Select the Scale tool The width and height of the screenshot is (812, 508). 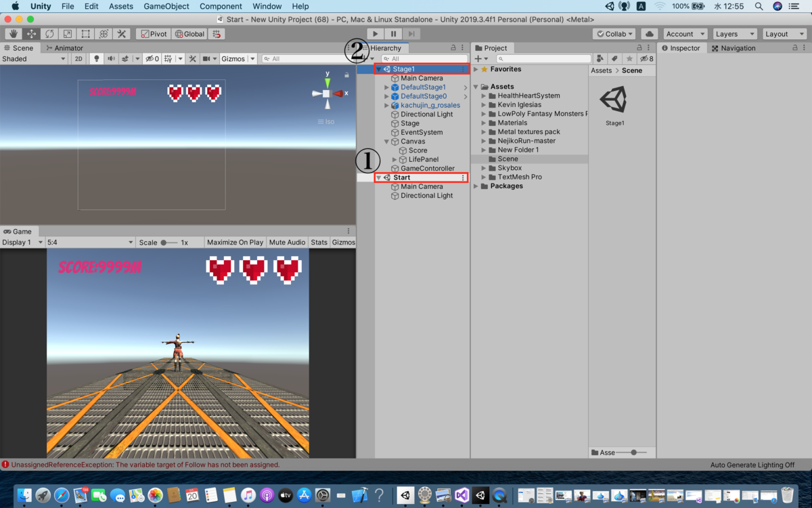point(68,34)
